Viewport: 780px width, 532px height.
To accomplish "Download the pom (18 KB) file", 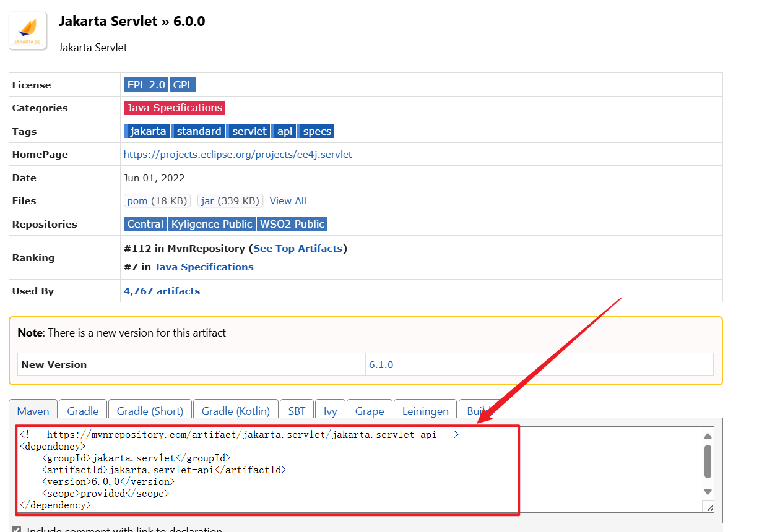I will pyautogui.click(x=157, y=200).
